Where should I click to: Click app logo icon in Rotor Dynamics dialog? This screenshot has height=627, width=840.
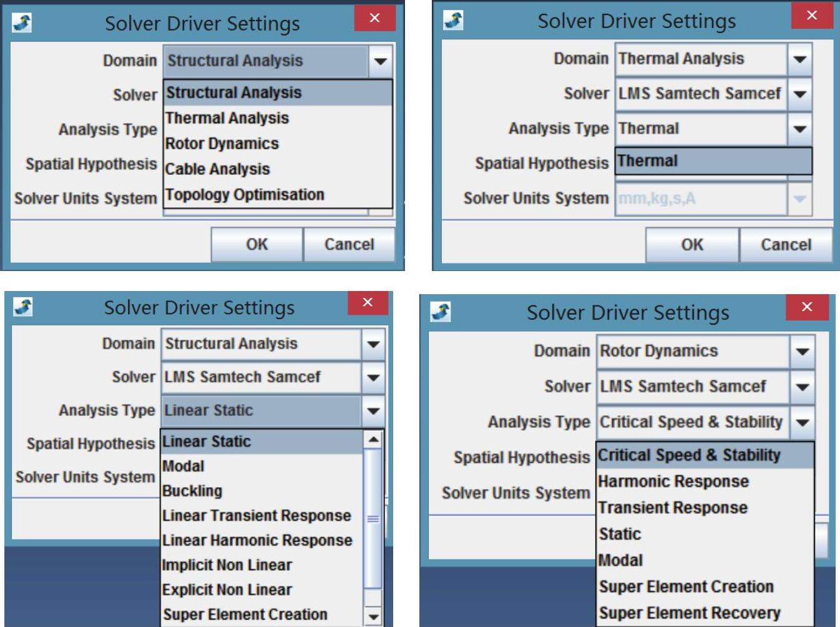[441, 312]
